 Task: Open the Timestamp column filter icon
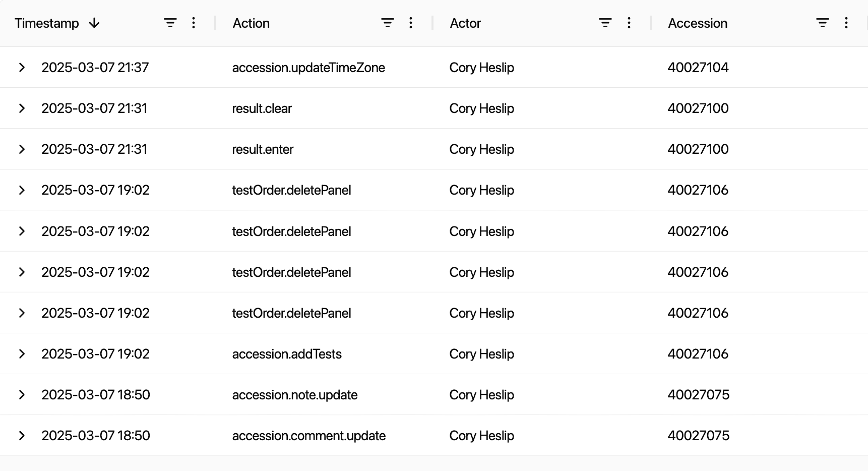170,23
